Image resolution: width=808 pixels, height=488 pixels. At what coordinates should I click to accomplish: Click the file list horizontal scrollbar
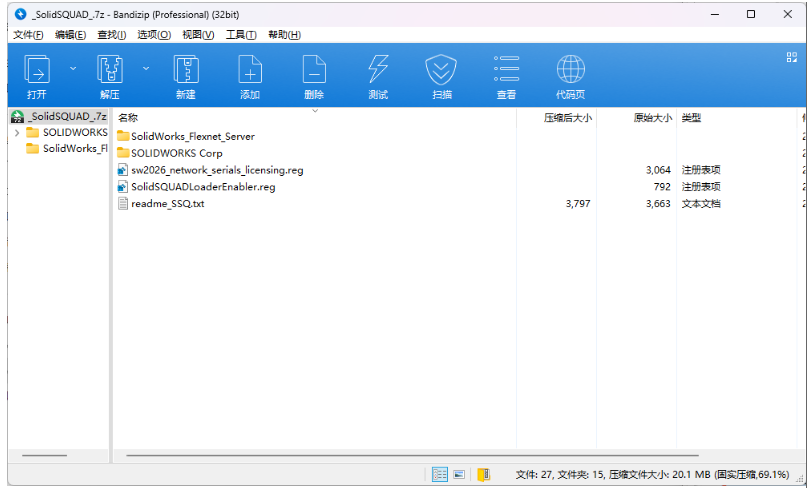tap(412, 456)
